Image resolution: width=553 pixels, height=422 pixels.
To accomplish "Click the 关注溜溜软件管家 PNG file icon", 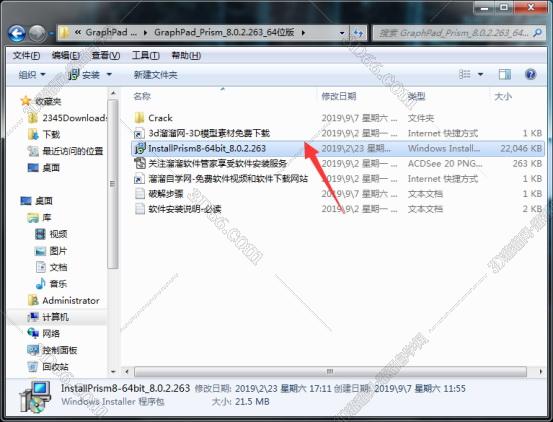I will click(x=140, y=163).
